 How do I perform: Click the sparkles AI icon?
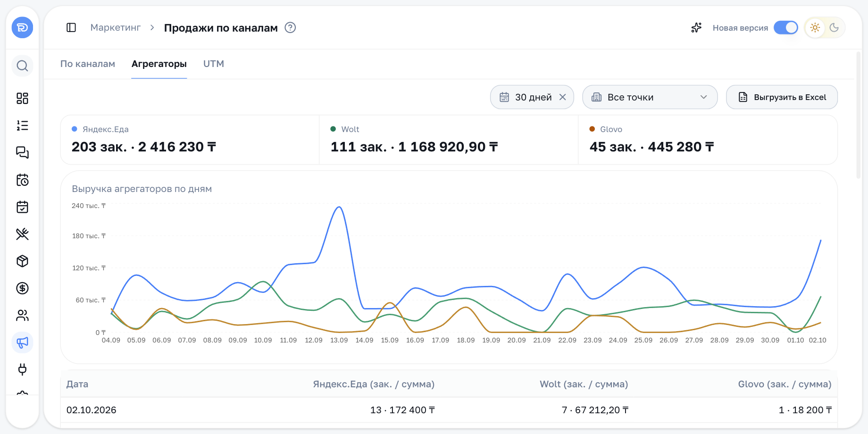(x=696, y=28)
